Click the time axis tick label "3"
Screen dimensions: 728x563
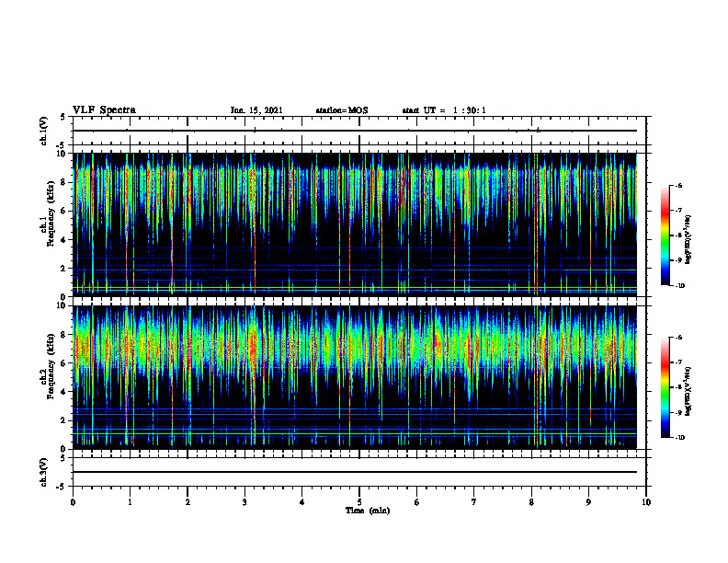coord(245,502)
